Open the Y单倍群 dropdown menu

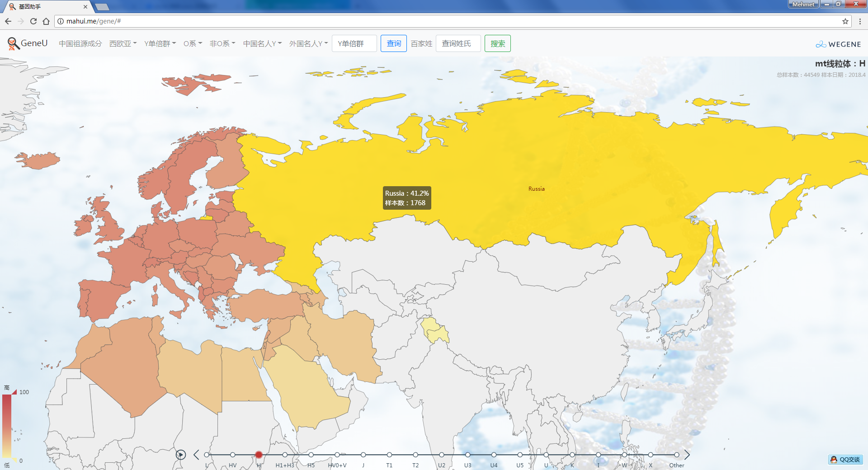tap(160, 43)
